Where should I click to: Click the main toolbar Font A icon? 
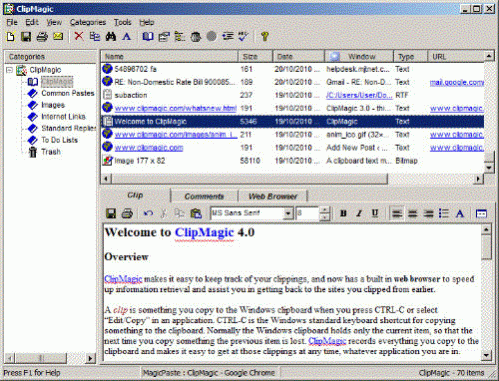click(x=126, y=36)
